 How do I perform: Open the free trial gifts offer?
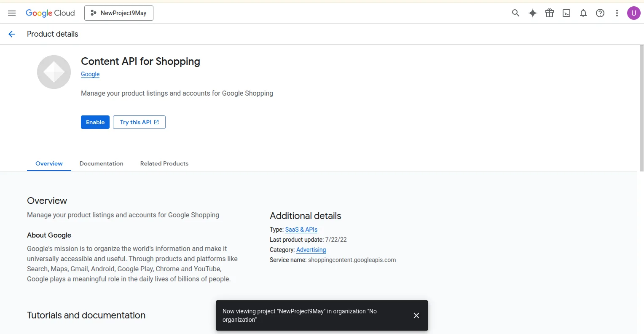[x=549, y=13]
